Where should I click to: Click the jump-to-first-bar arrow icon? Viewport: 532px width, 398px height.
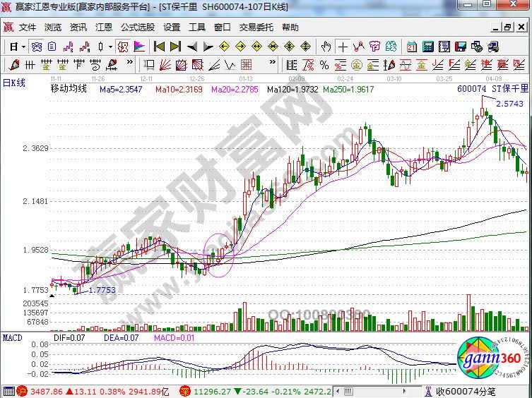pyautogui.click(x=159, y=47)
